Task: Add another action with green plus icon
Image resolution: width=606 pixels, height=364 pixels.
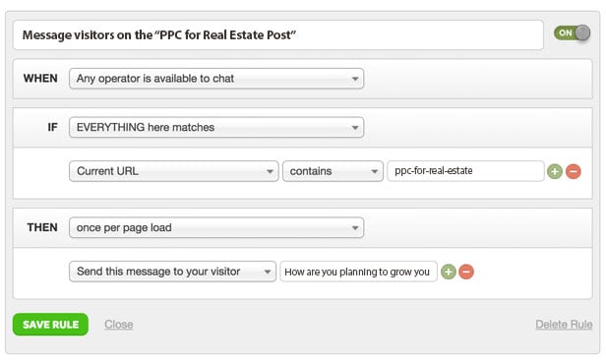Action: tap(449, 272)
